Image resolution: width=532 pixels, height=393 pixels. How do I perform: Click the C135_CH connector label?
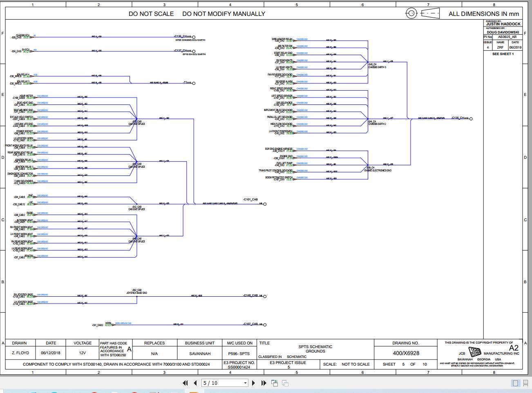(459, 118)
